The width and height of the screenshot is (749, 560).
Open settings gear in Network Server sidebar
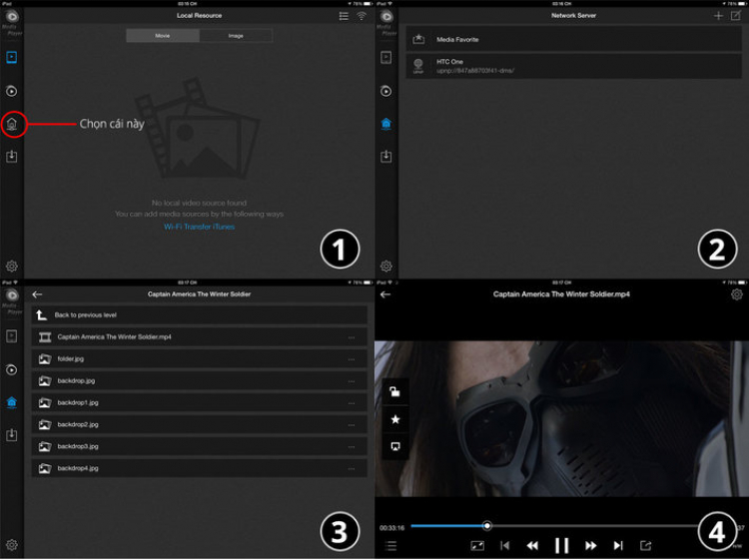coord(385,266)
